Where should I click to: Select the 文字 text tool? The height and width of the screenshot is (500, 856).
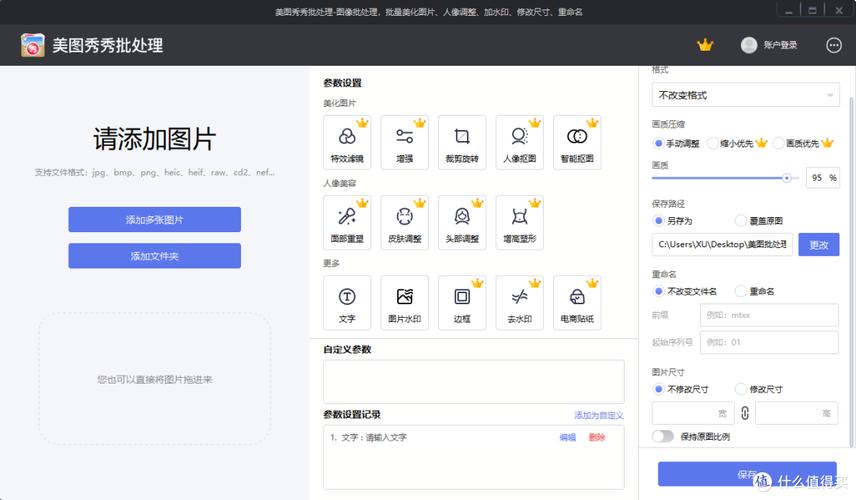tap(347, 303)
